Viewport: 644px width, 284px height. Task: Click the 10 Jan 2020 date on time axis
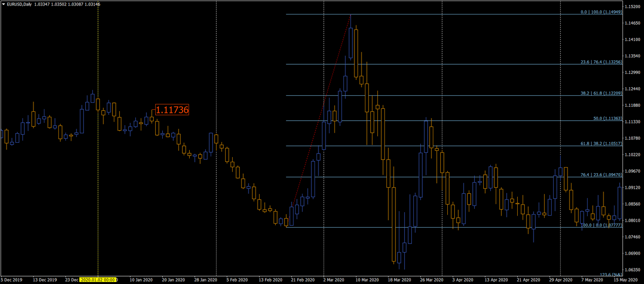click(x=141, y=280)
